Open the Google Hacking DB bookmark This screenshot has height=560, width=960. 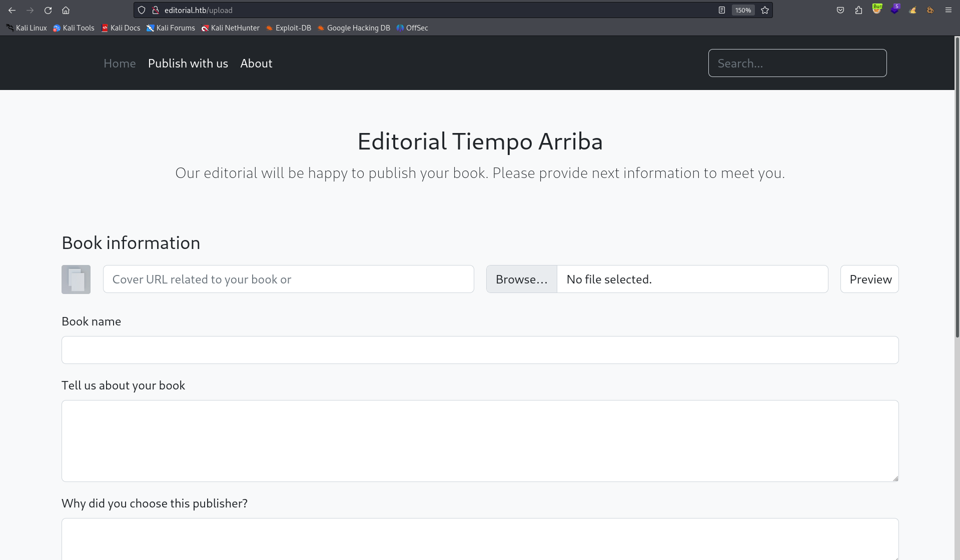pyautogui.click(x=354, y=28)
